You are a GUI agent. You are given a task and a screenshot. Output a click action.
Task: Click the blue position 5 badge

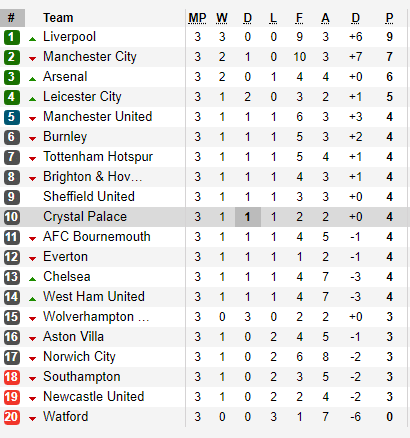pyautogui.click(x=12, y=117)
